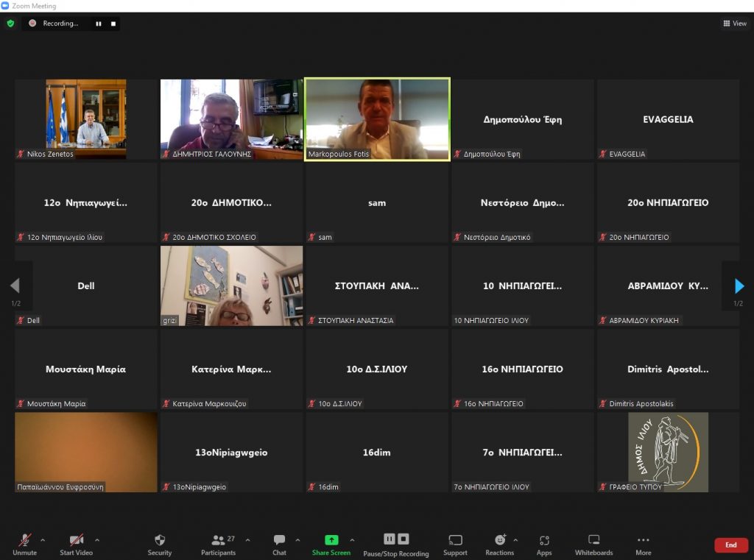Open the Apps panel
Image resolution: width=754 pixels, height=560 pixels.
[x=544, y=544]
